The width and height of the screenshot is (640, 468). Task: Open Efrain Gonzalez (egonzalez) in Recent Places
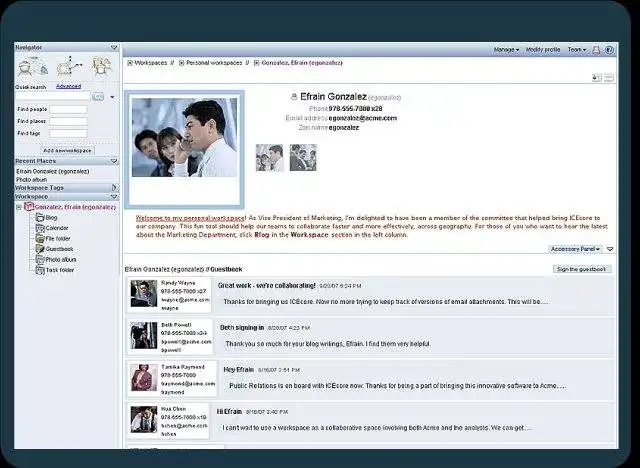coord(53,171)
